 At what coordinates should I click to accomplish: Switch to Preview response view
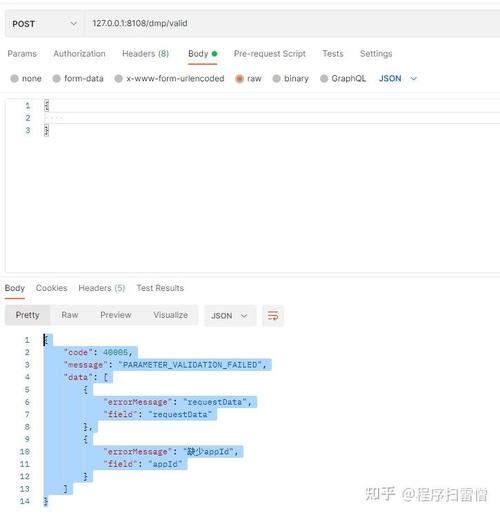click(116, 315)
